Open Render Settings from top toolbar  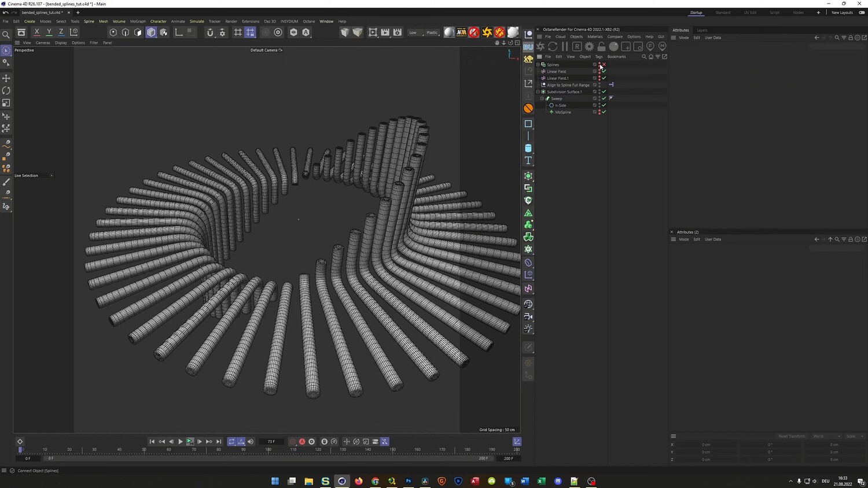pyautogui.click(x=398, y=32)
